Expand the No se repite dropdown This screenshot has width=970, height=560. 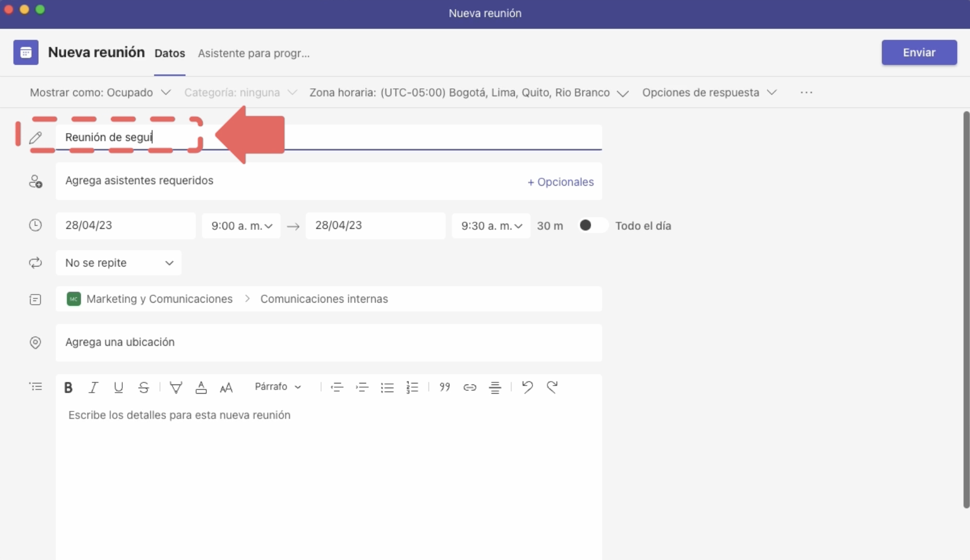pos(119,263)
